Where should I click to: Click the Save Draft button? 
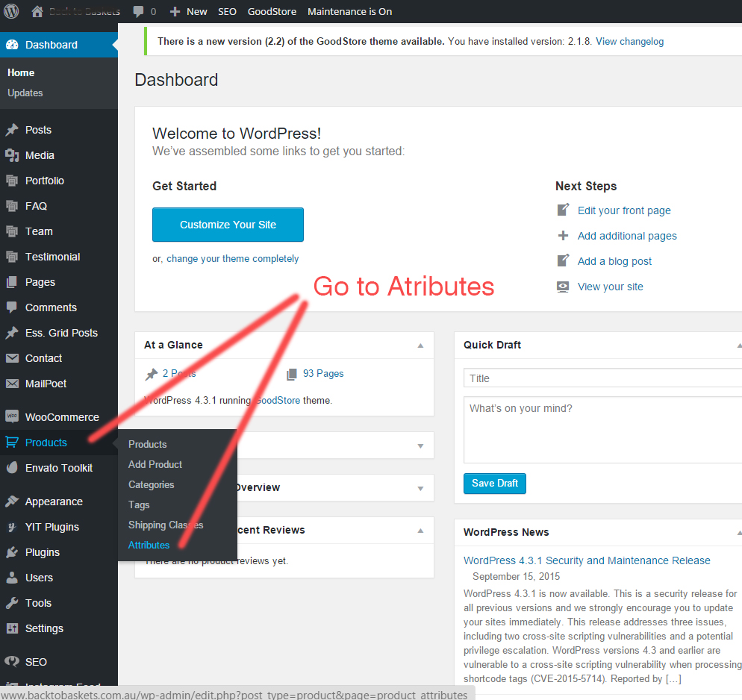click(x=494, y=483)
